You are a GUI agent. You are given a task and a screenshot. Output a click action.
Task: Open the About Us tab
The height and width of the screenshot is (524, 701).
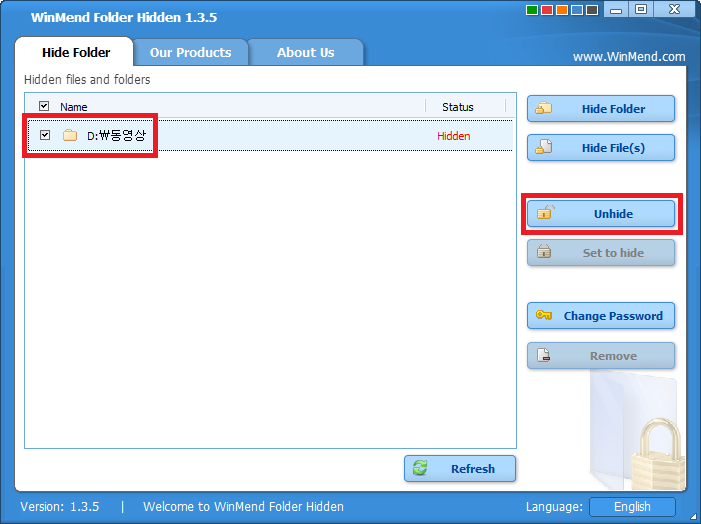point(305,52)
